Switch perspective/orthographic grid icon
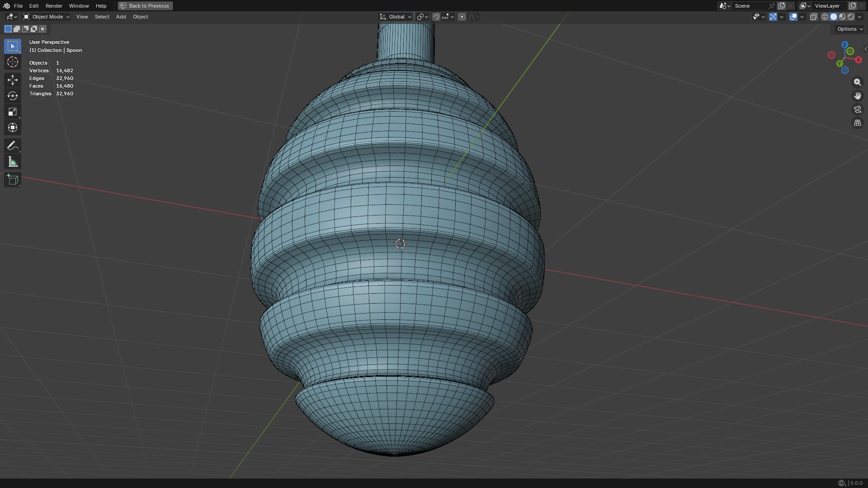The height and width of the screenshot is (488, 868). 857,123
